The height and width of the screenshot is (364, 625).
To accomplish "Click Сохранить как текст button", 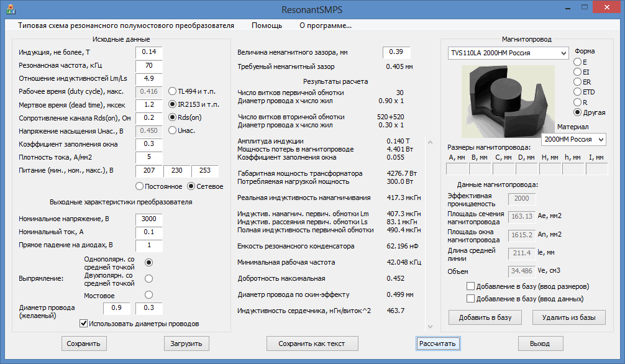I will coord(312,344).
